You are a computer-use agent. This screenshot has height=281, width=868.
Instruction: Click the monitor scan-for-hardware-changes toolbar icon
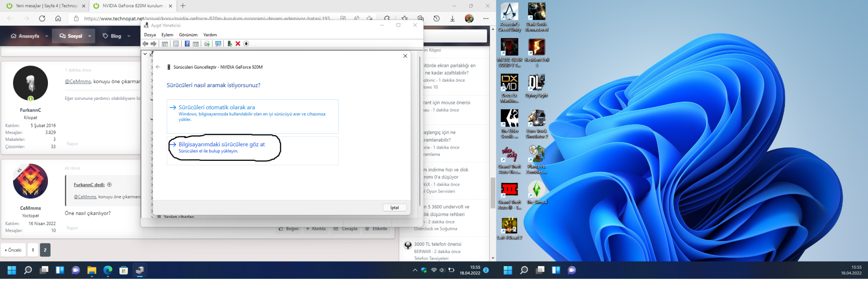tap(218, 44)
